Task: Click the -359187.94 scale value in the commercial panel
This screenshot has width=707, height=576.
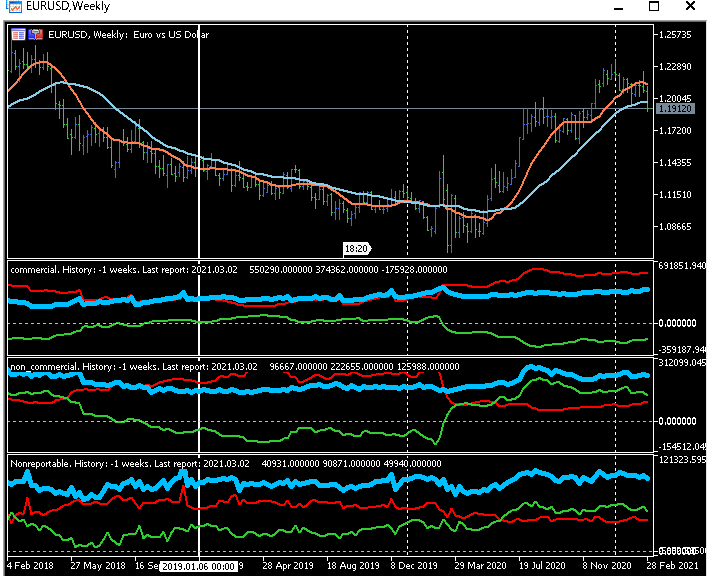Action: [682, 350]
